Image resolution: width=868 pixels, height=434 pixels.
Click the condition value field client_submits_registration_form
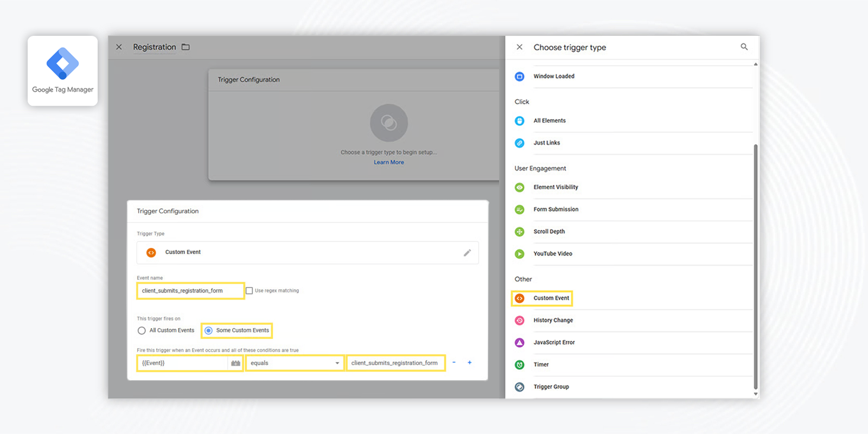396,363
